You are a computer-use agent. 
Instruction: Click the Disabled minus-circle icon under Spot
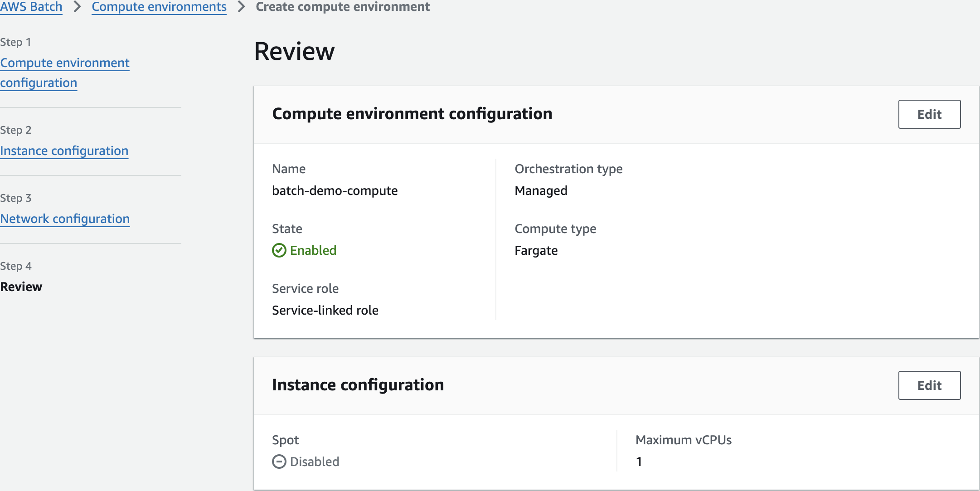click(x=279, y=462)
